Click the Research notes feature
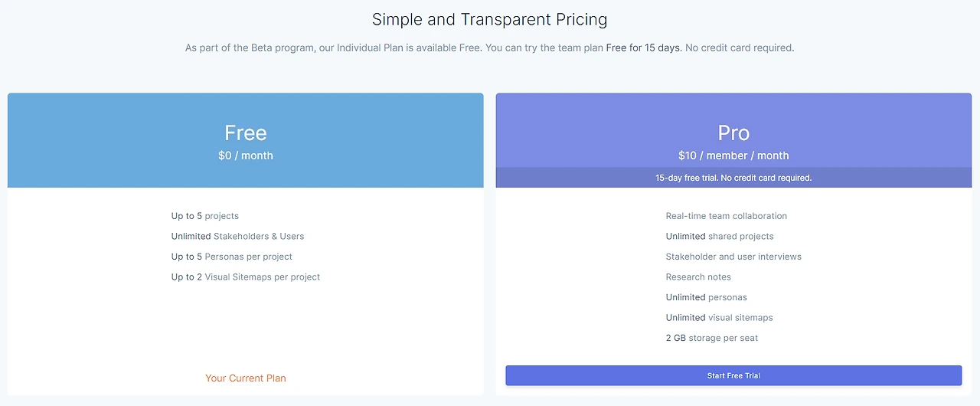 click(x=698, y=277)
